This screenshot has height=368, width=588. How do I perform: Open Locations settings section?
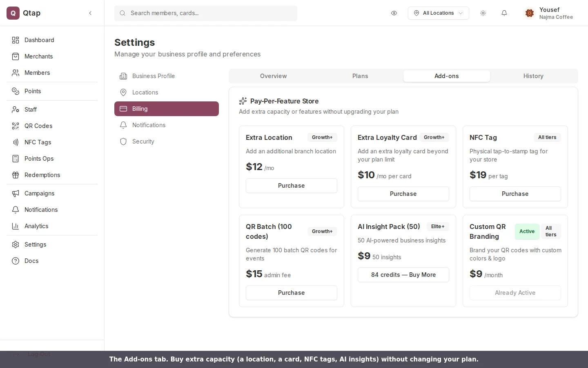167,92
